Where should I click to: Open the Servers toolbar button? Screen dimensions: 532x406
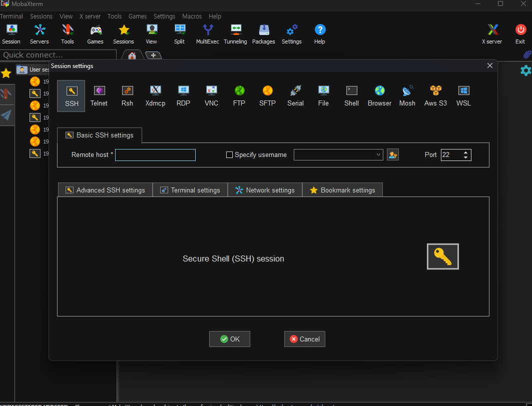point(40,34)
